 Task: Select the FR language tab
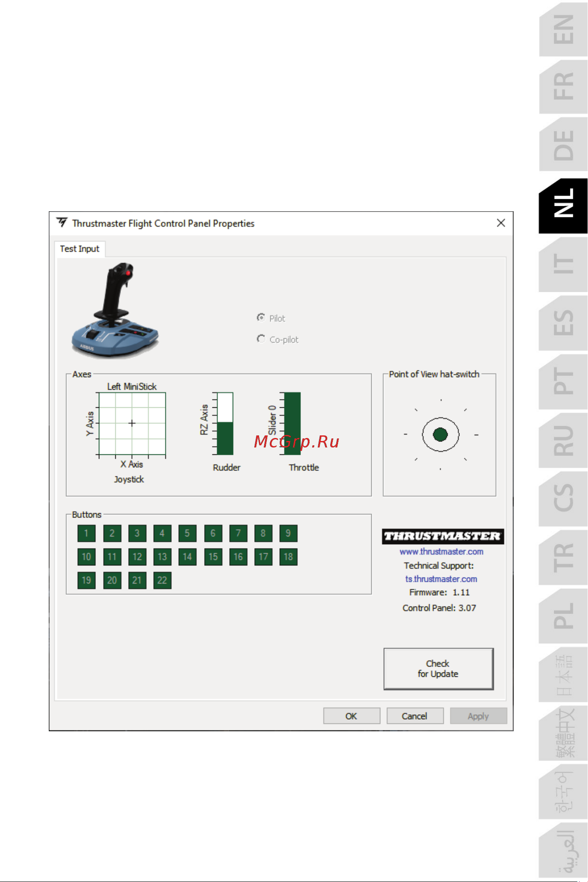click(563, 86)
